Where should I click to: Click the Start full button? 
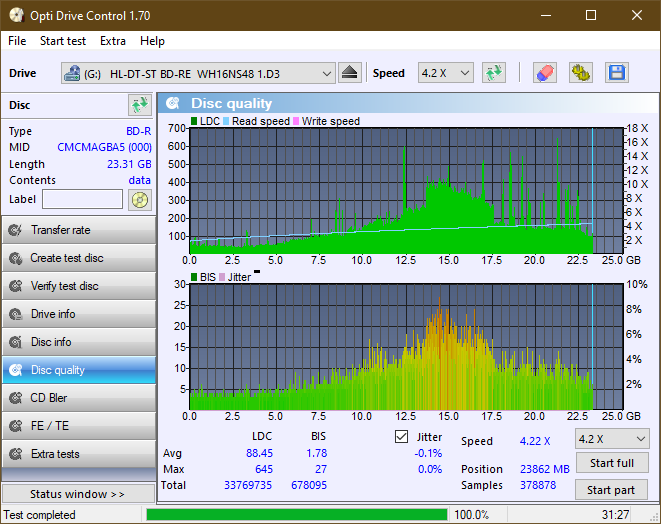(x=611, y=463)
